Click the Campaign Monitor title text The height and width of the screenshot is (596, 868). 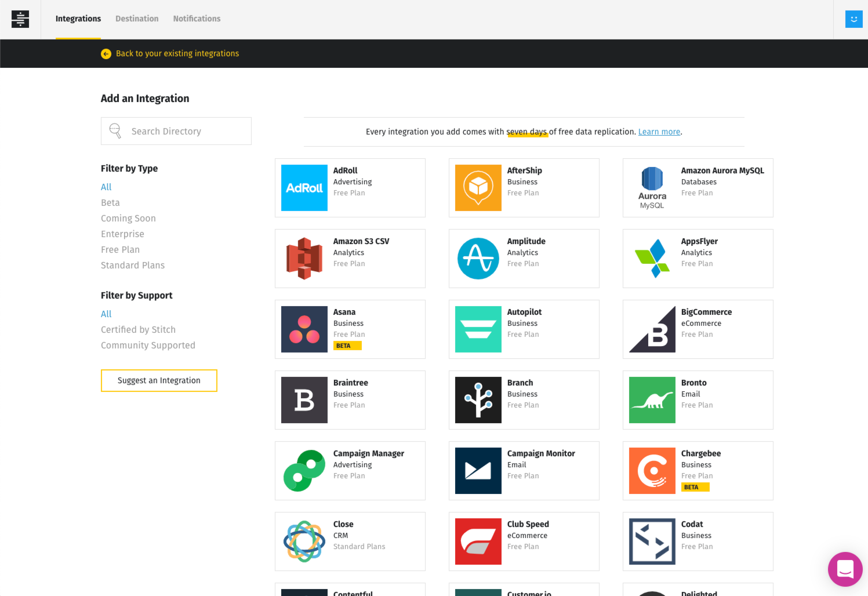541,453
